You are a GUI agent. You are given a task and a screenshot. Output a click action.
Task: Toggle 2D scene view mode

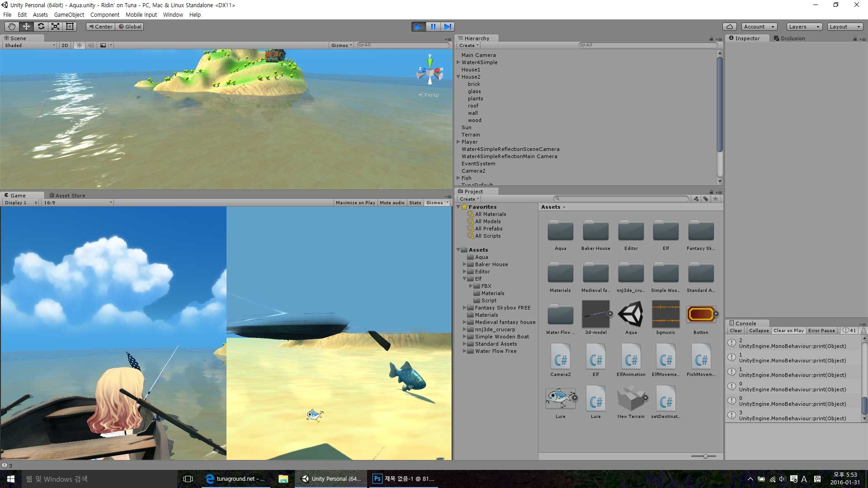pyautogui.click(x=65, y=45)
